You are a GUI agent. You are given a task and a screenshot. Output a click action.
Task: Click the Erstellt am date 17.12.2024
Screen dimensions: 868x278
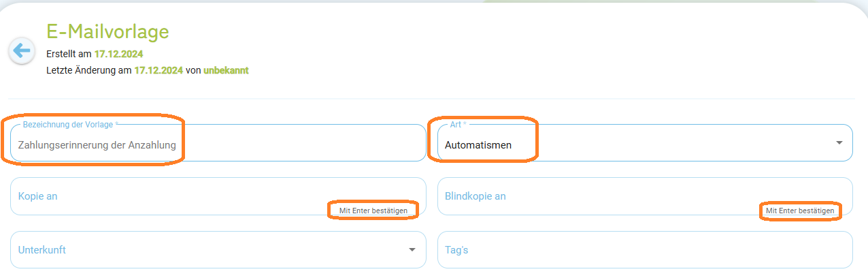click(118, 53)
